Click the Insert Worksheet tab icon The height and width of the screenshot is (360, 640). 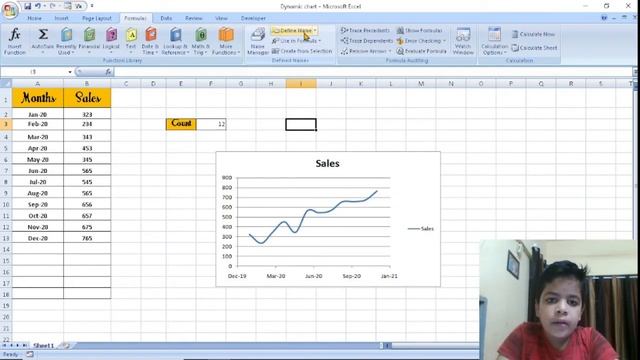click(x=64, y=346)
